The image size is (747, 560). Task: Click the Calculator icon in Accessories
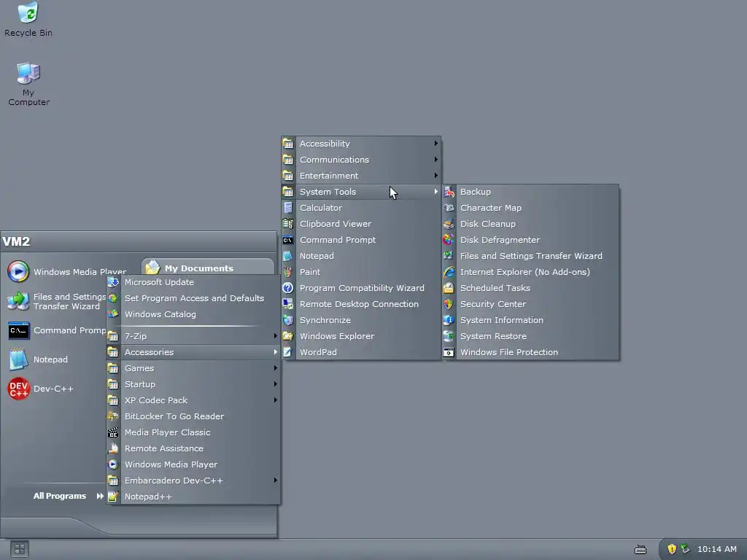coord(287,208)
